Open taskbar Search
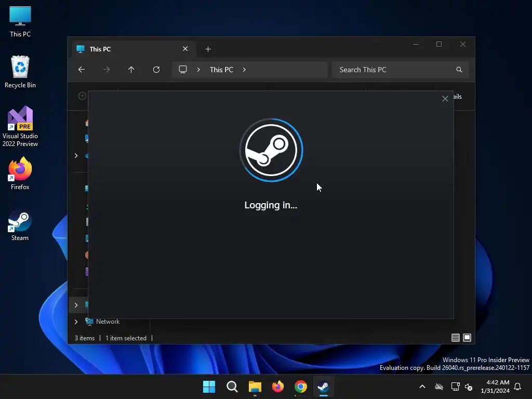Screen dimensions: 532x399 [232, 387]
